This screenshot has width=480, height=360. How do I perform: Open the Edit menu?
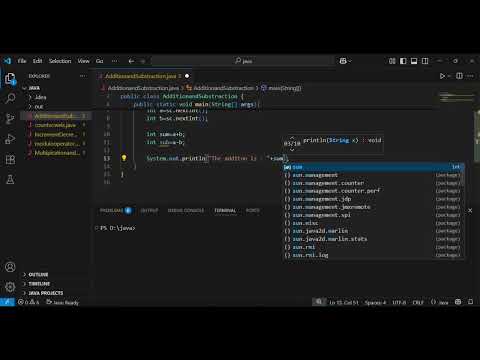[x=37, y=61]
